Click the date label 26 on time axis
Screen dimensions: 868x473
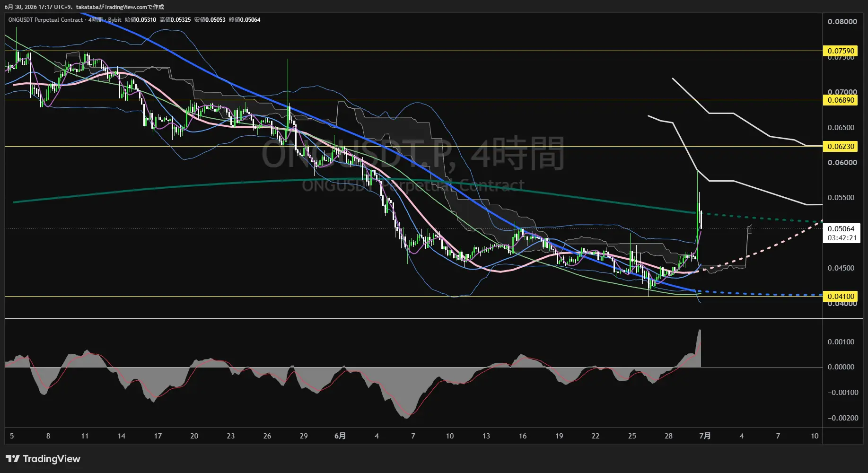267,436
